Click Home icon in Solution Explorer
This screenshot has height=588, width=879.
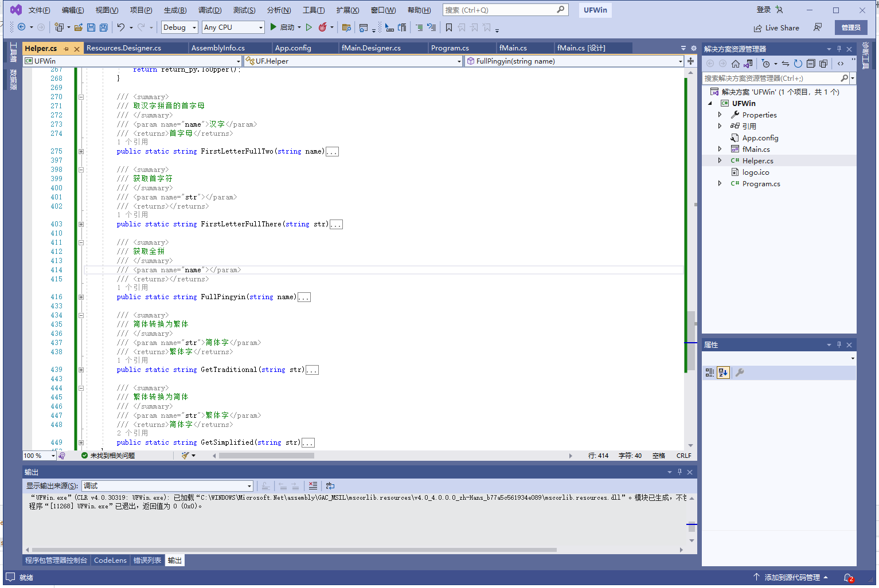tap(736, 64)
